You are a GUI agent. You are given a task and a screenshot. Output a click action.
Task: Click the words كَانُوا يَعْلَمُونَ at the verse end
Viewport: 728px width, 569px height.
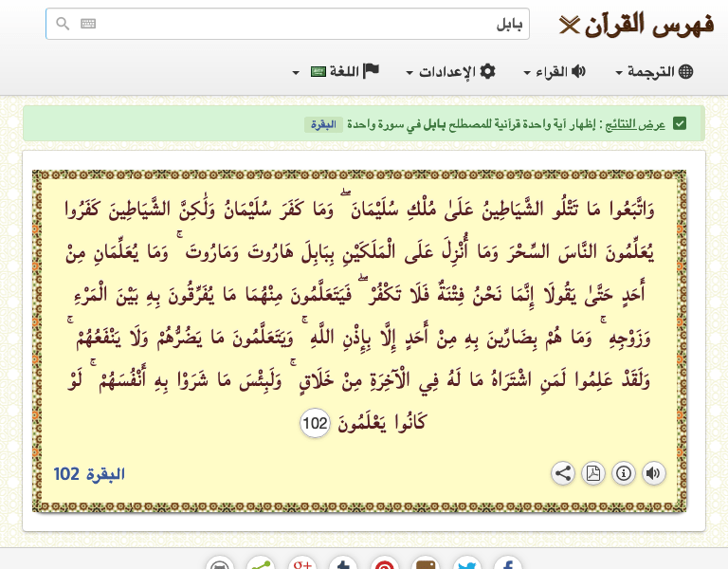click(x=382, y=423)
